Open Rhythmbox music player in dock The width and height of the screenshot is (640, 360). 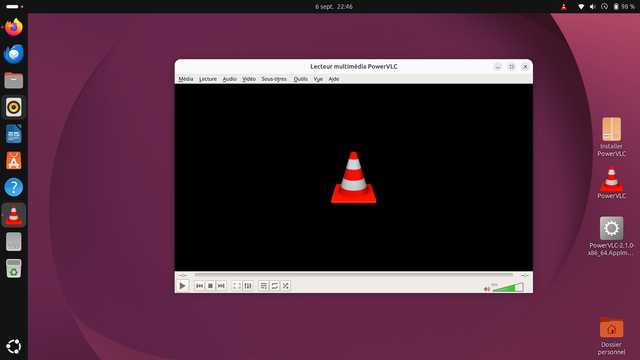(13, 107)
